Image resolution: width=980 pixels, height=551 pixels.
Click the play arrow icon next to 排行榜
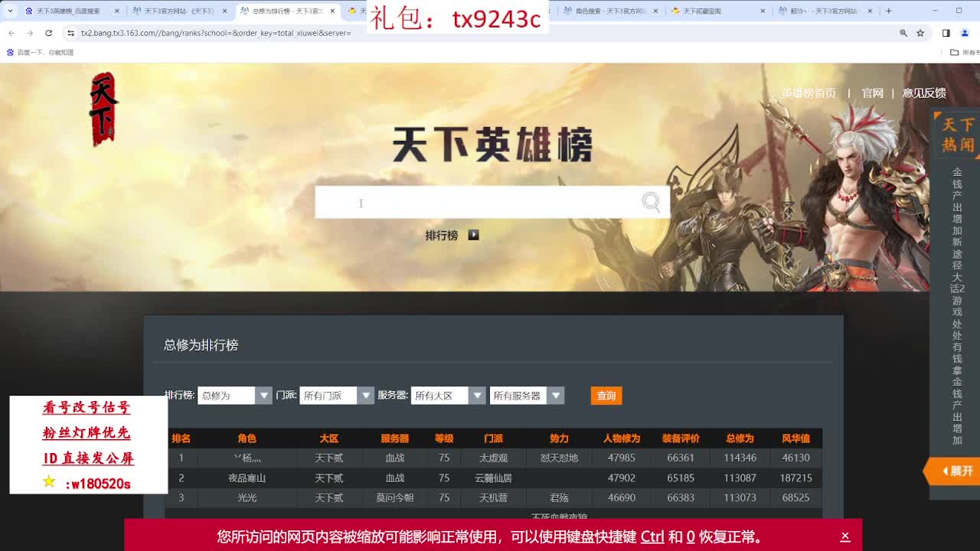473,235
